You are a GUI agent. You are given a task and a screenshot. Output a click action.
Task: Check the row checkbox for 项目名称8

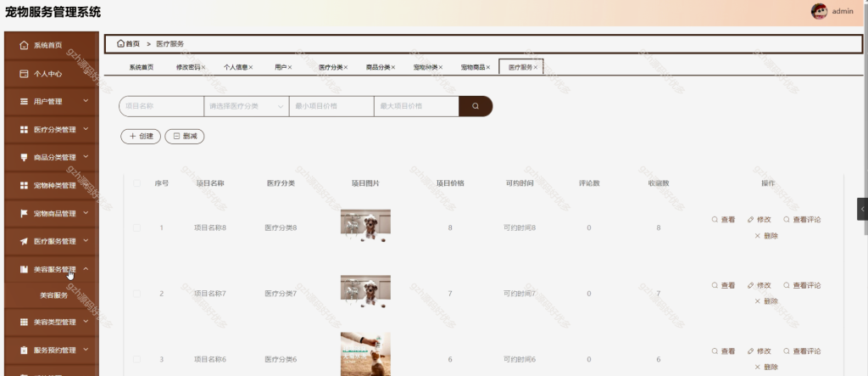point(136,227)
